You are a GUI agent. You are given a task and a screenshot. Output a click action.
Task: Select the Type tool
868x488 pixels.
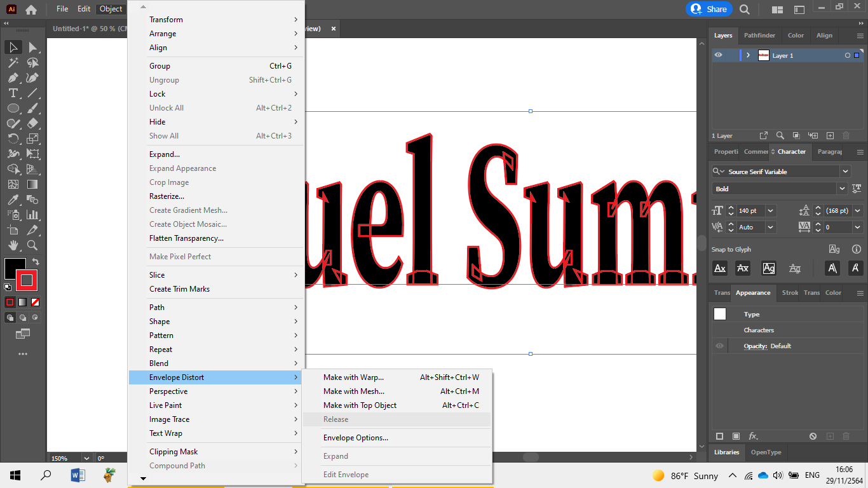pos(13,93)
